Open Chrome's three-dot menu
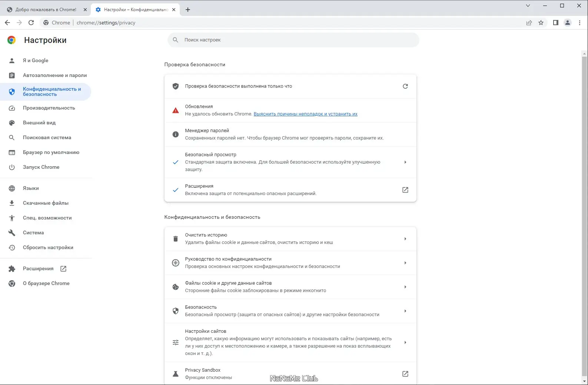This screenshot has width=588, height=385. [579, 23]
